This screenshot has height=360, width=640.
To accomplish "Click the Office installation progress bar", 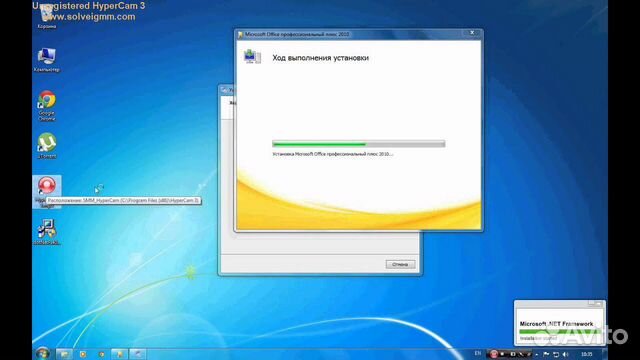I will 358,144.
